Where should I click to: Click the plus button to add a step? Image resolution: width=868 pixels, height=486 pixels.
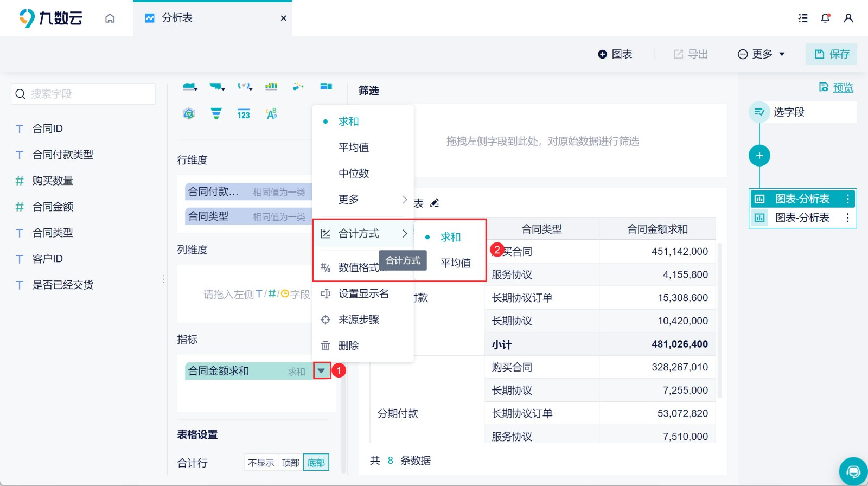click(x=759, y=156)
